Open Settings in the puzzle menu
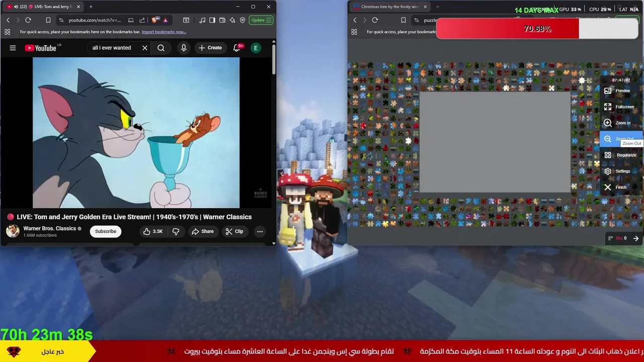The height and width of the screenshot is (362, 644). tap(621, 171)
